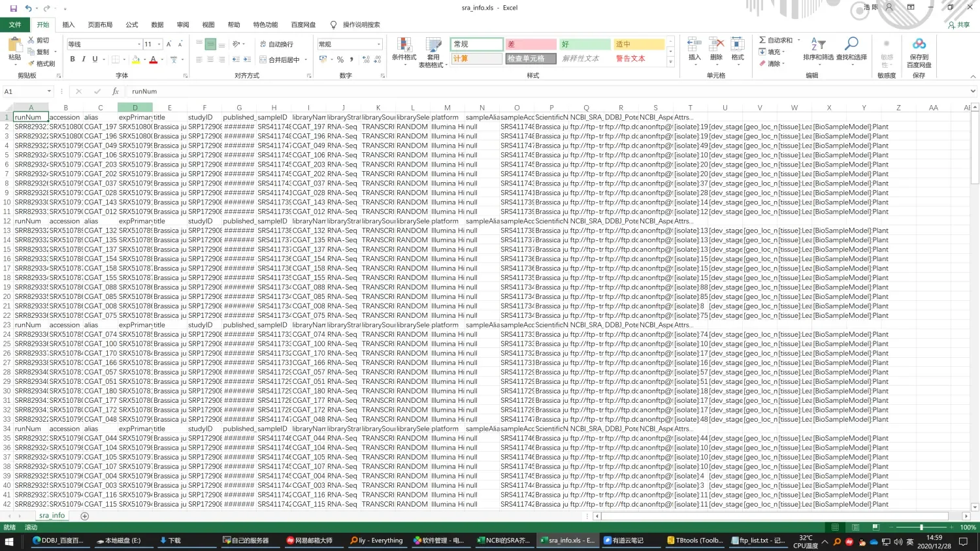Click the Delete cells (删除) icon
The height and width of the screenshot is (551, 980).
[716, 45]
